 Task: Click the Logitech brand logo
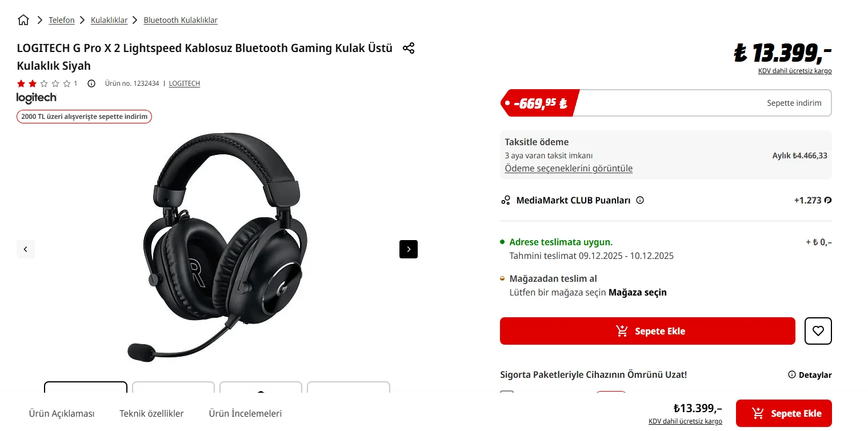[x=37, y=98]
